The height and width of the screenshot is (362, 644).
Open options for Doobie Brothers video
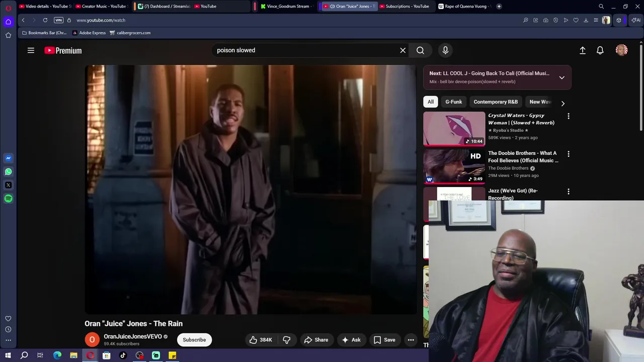coord(569,154)
